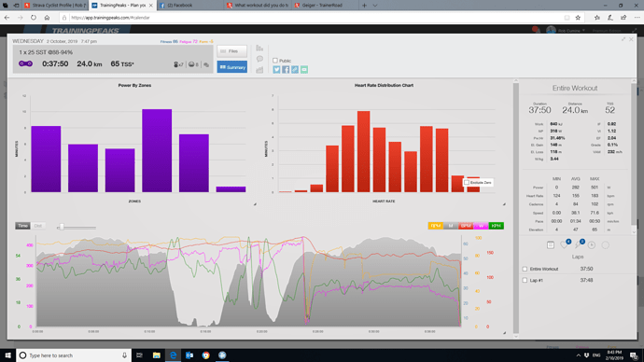Expand the workout dialog to full screen
644x362 pixels.
click(x=623, y=39)
